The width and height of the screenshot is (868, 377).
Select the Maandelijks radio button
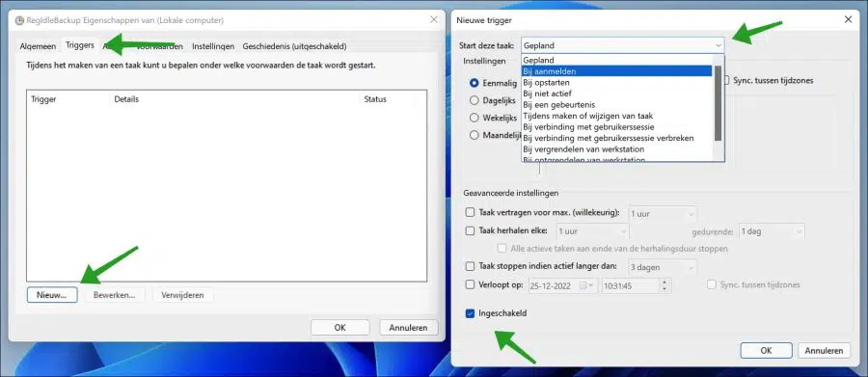pyautogui.click(x=474, y=135)
